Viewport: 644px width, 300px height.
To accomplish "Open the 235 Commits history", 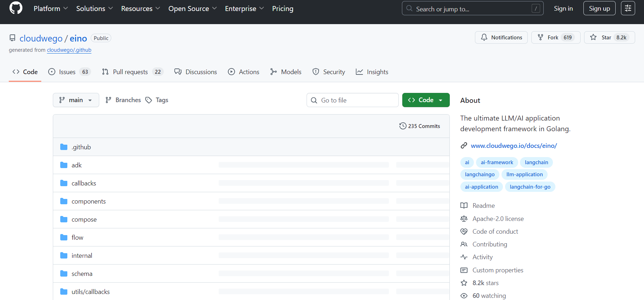I will (420, 126).
